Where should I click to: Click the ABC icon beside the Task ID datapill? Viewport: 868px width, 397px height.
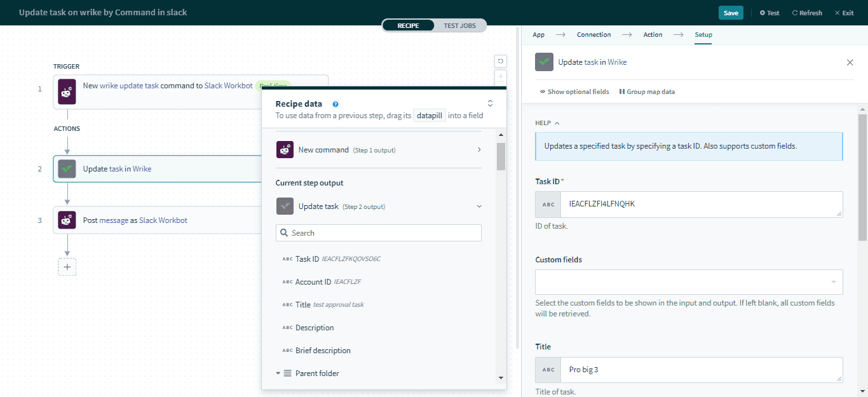(287, 259)
